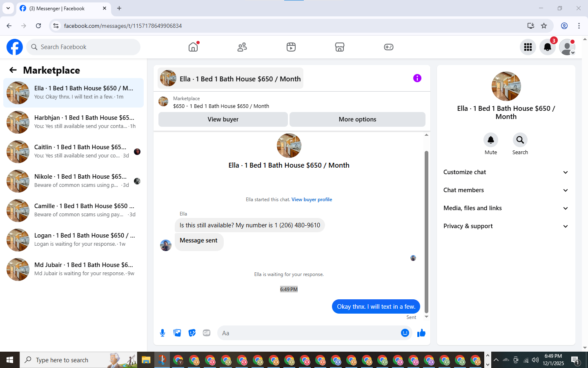Choose a GIF from the GIF icon
Image resolution: width=588 pixels, height=368 pixels.
click(x=207, y=333)
